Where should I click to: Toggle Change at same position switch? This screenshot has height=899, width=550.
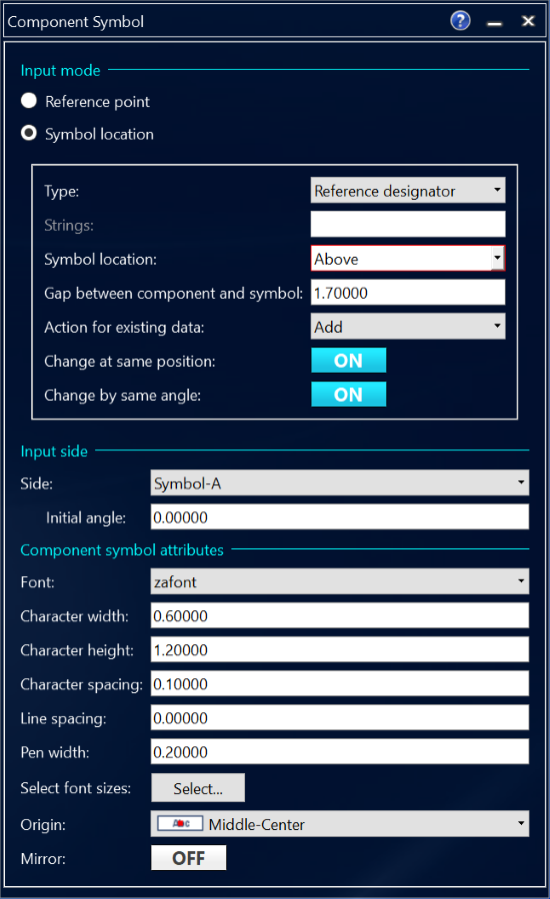(348, 361)
